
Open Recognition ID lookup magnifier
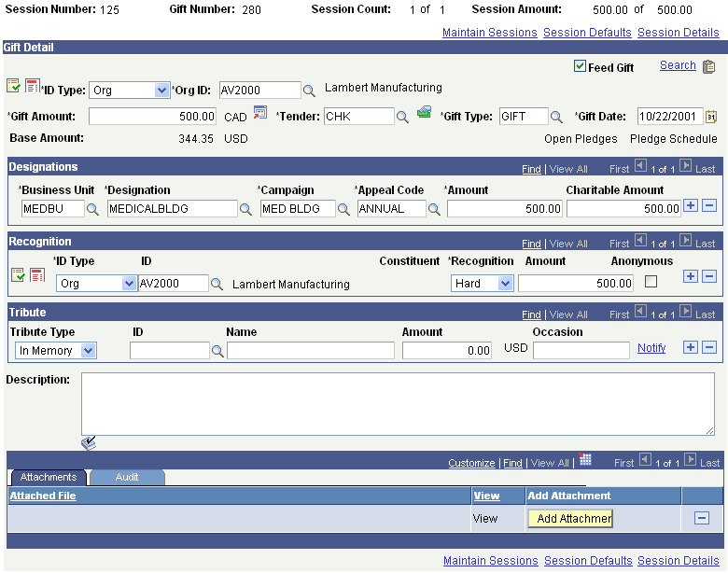click(217, 284)
